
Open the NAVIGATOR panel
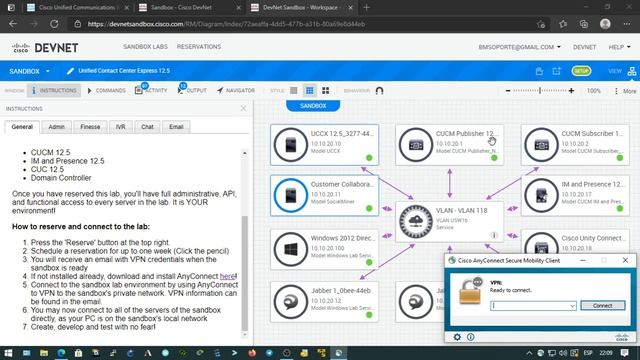tap(236, 91)
